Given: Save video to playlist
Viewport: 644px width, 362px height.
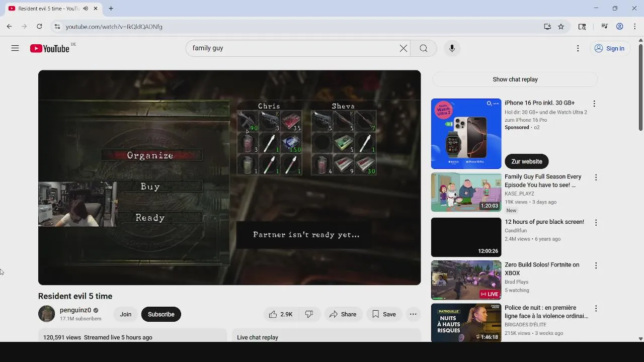Looking at the screenshot, I should tap(384, 314).
